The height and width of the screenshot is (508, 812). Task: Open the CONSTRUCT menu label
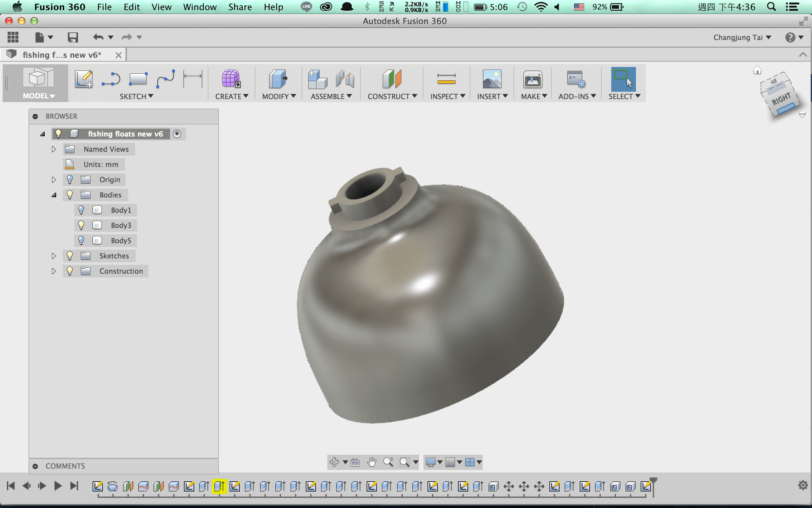click(x=392, y=97)
